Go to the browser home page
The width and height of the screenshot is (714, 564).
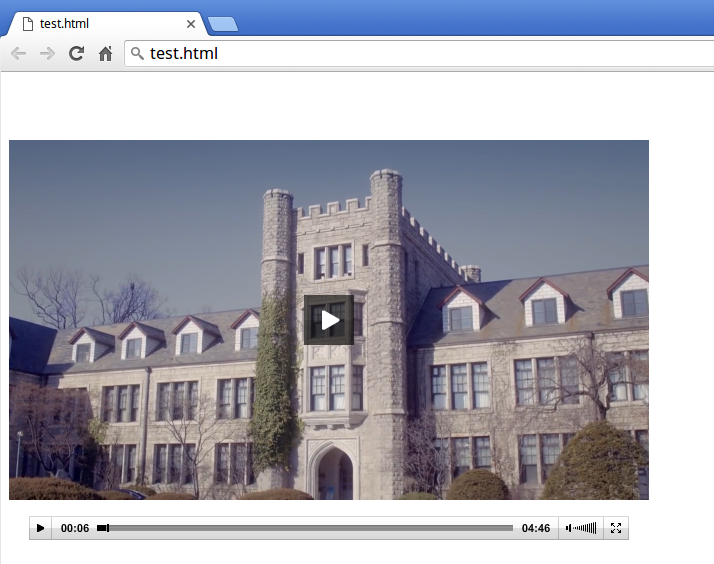tap(106, 53)
